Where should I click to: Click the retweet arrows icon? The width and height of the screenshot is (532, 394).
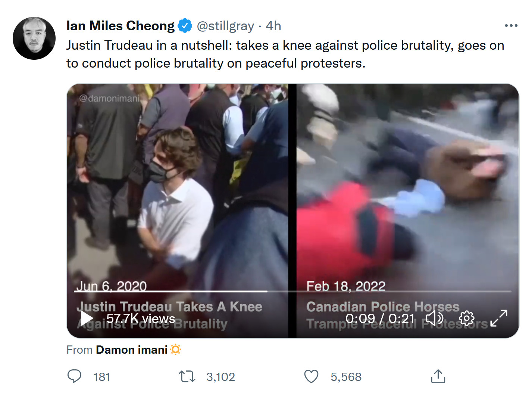point(187,376)
